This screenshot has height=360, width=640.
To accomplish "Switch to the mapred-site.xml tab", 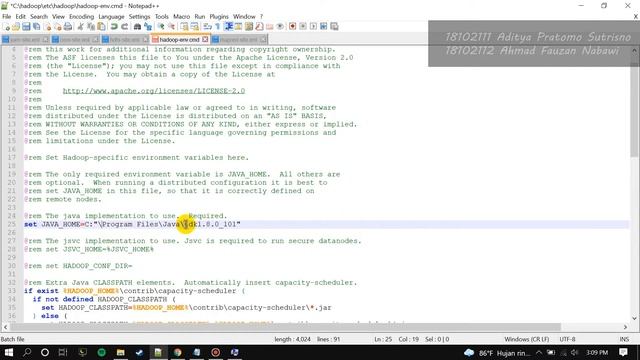I will [239, 40].
